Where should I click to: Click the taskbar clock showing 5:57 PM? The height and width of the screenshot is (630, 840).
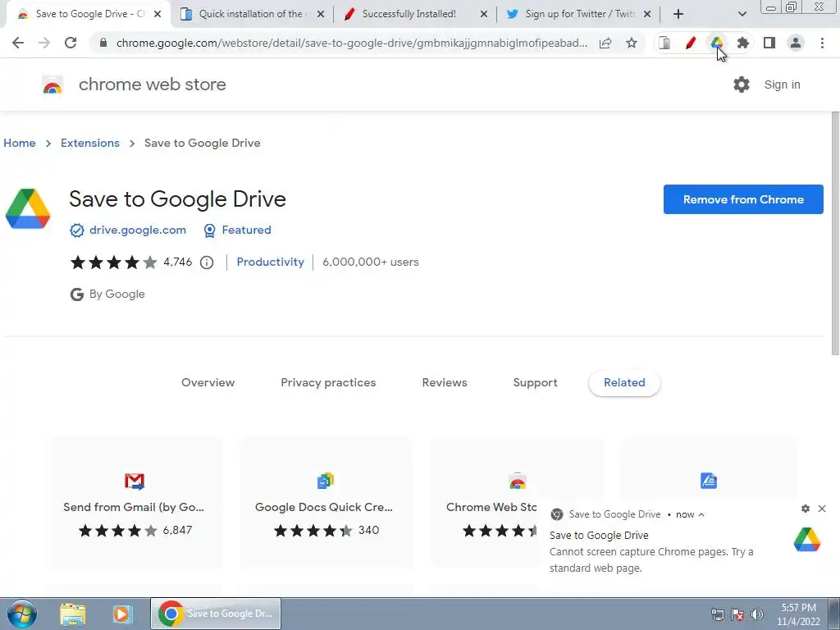click(798, 614)
